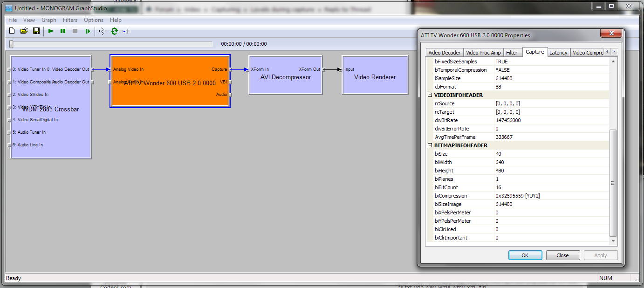Select the rcTarget property row
Screen dimensions: 644x288
click(x=518, y=112)
